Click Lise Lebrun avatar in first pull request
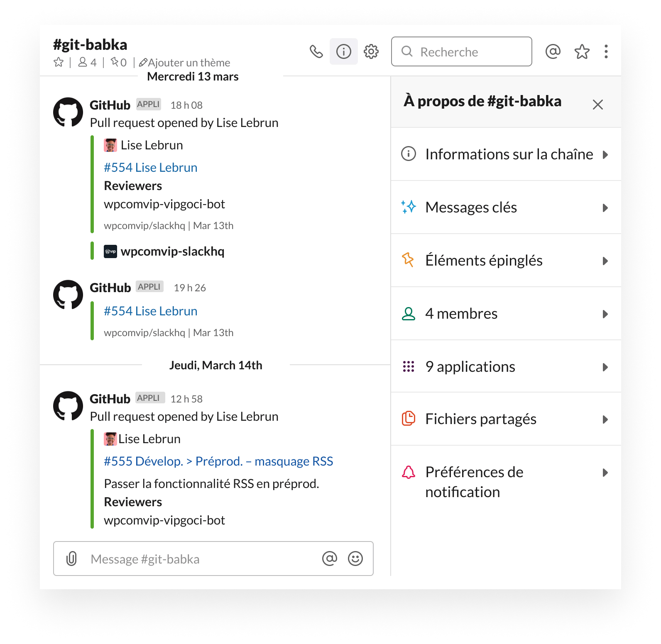Screen dimensions: 661x644 [x=110, y=145]
